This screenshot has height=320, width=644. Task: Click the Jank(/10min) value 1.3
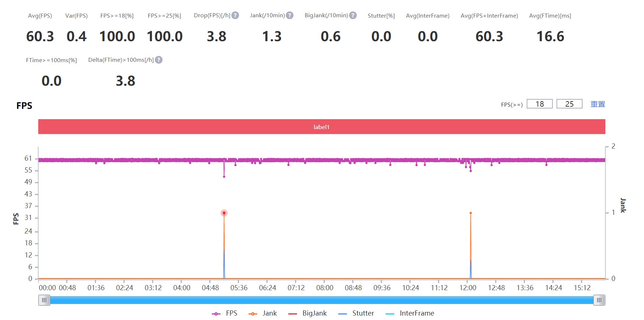pyautogui.click(x=272, y=36)
